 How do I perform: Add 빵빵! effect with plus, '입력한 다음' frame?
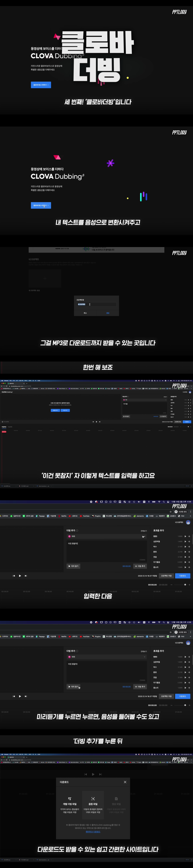189,536
